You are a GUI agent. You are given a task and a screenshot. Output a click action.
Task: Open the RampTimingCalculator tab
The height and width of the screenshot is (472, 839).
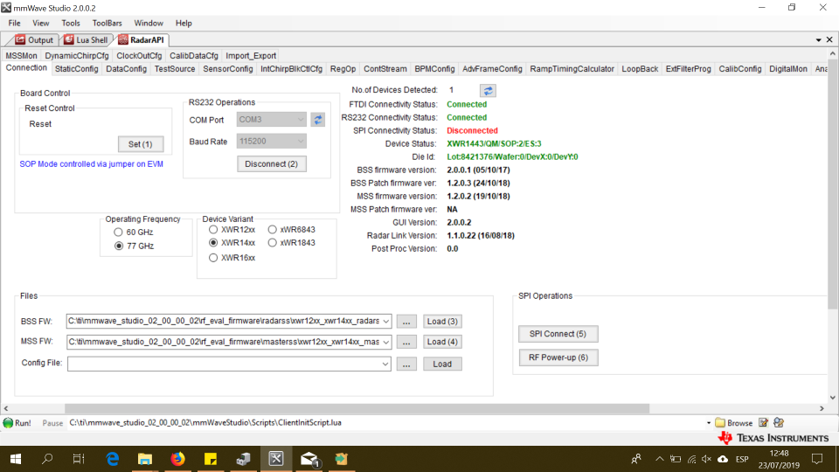tap(572, 69)
